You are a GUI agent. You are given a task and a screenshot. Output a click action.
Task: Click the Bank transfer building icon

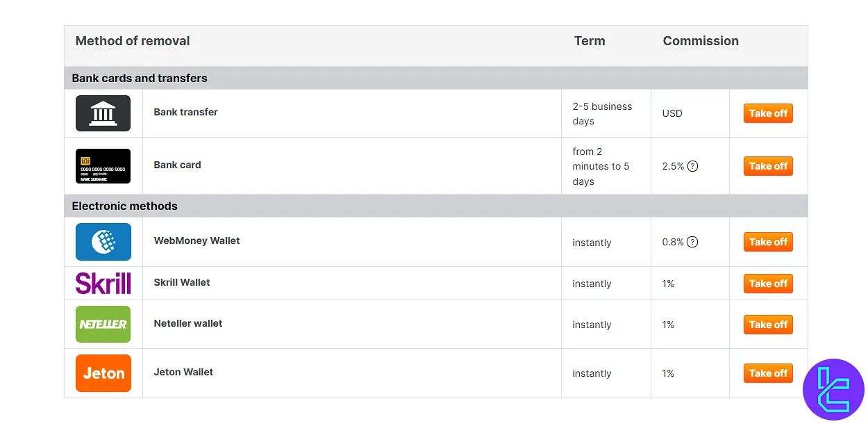(x=103, y=113)
